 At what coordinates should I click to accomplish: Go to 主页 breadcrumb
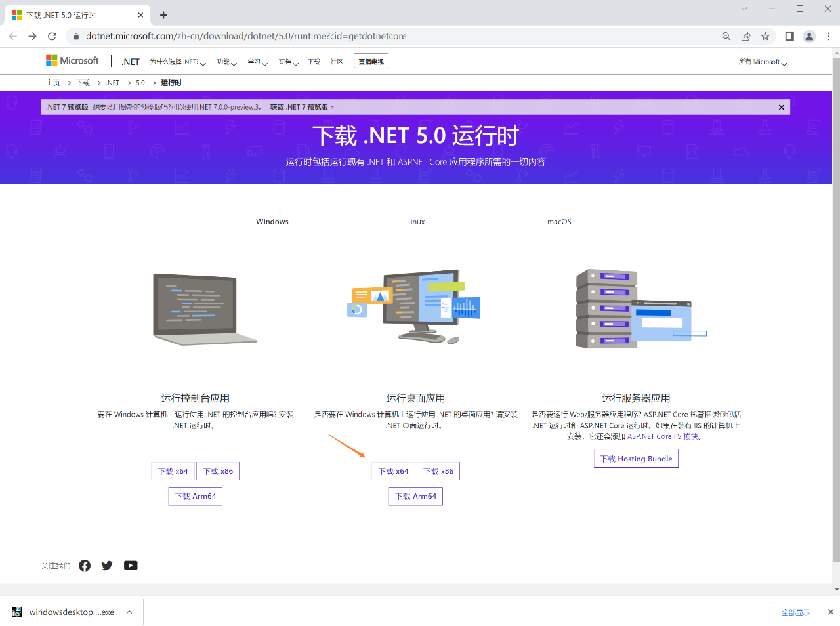tap(53, 83)
